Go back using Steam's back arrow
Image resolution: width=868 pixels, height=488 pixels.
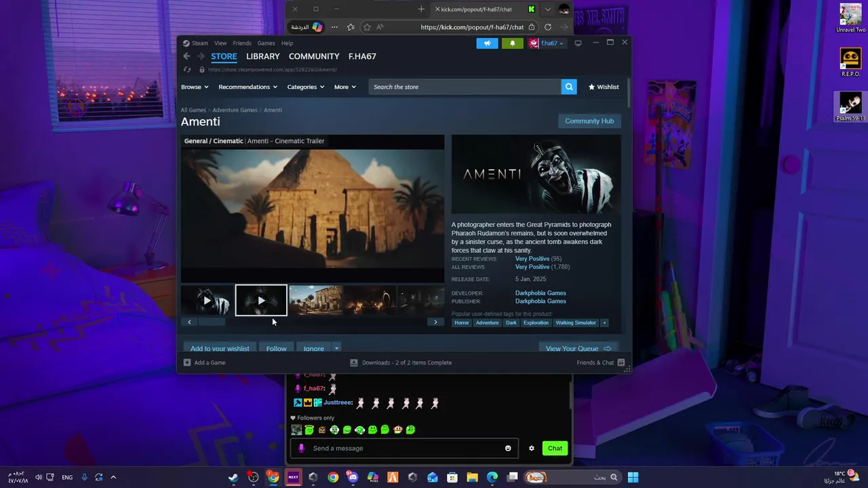pyautogui.click(x=186, y=56)
